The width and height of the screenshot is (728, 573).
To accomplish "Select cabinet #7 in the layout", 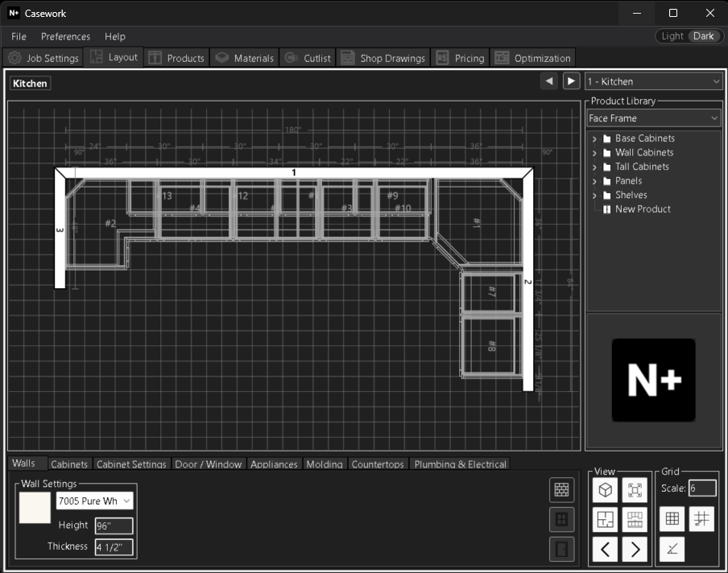I will [492, 291].
